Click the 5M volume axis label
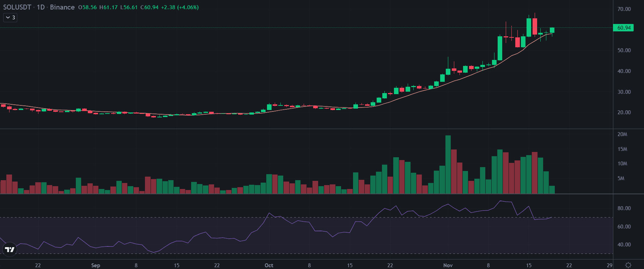 point(621,178)
